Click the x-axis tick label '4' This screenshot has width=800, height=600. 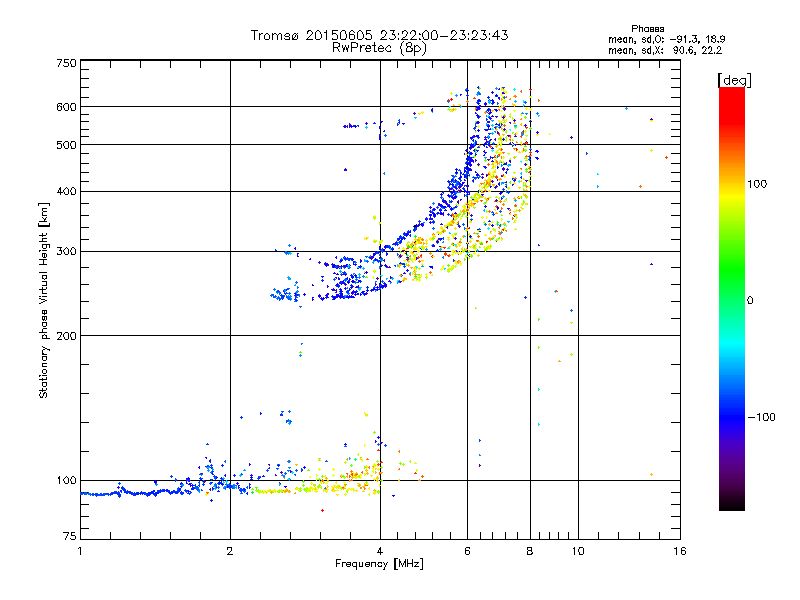pos(380,551)
